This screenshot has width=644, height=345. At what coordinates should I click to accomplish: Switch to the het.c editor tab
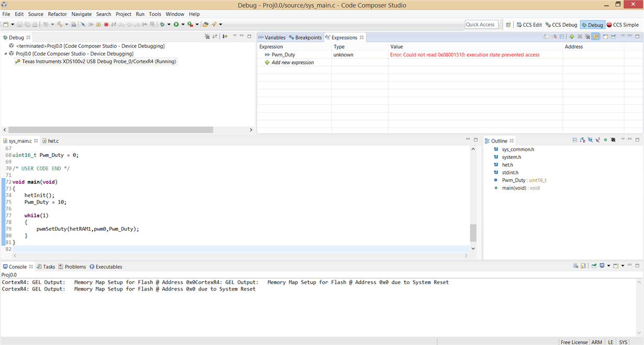click(51, 141)
